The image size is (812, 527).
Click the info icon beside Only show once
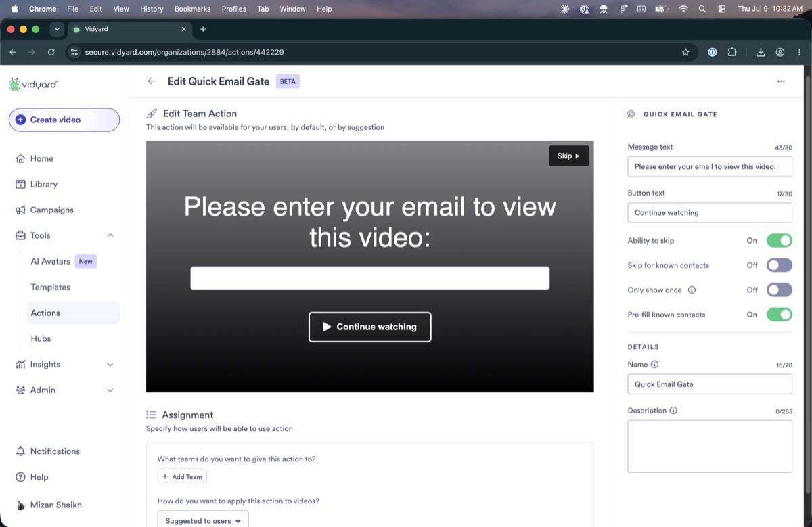click(692, 290)
